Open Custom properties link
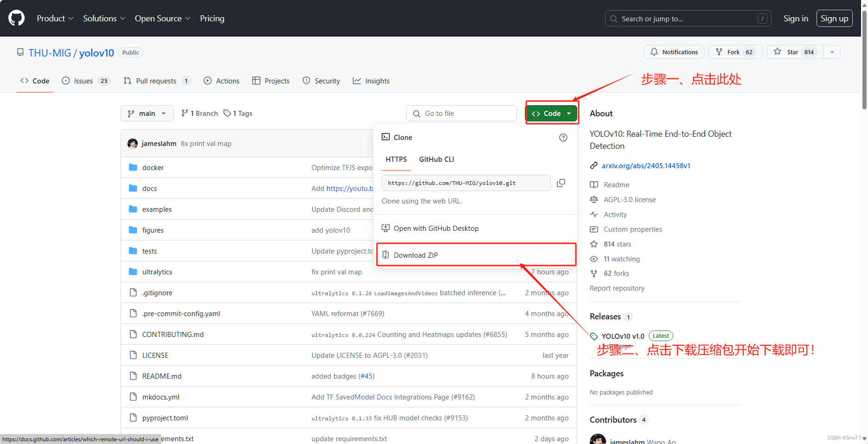This screenshot has height=444, width=868. click(x=633, y=229)
